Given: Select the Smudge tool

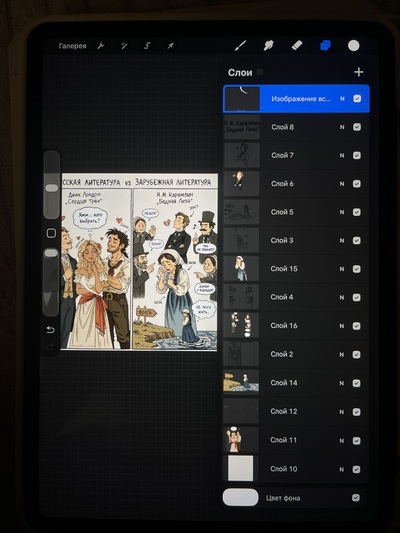Looking at the screenshot, I should (x=268, y=46).
